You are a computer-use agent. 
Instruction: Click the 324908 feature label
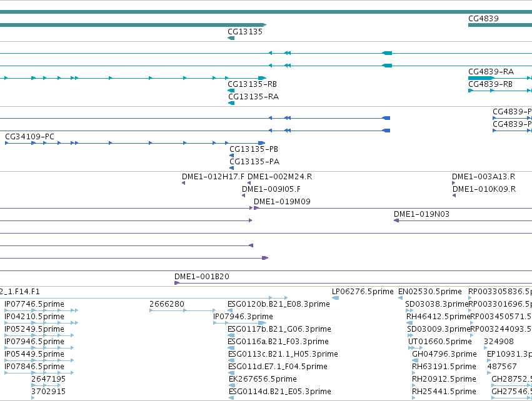[499, 342]
